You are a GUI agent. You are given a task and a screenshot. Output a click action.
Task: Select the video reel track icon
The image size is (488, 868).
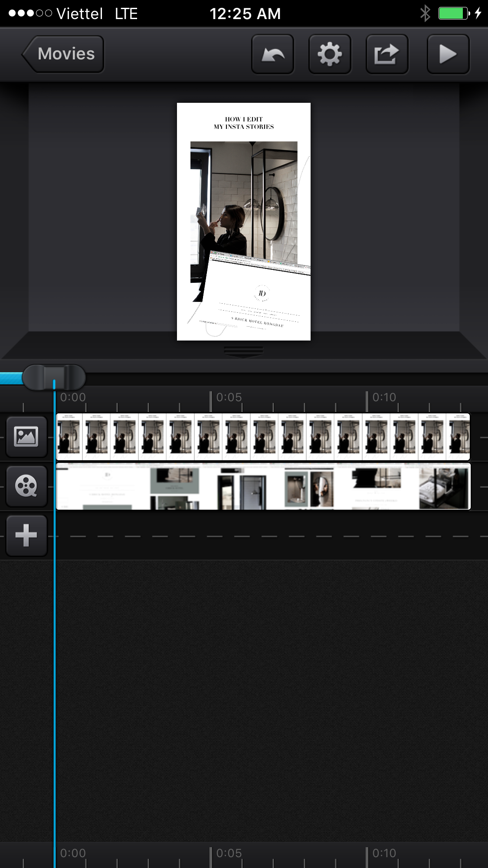26,486
